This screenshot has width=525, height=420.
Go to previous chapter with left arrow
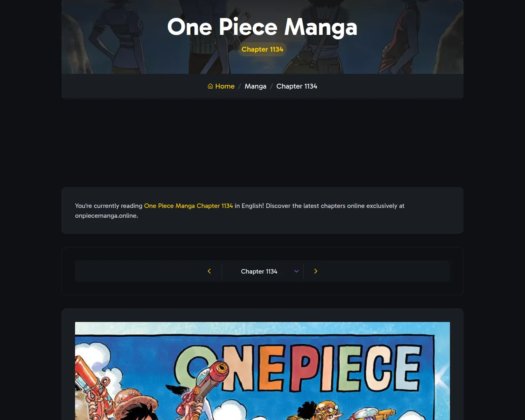pos(209,271)
